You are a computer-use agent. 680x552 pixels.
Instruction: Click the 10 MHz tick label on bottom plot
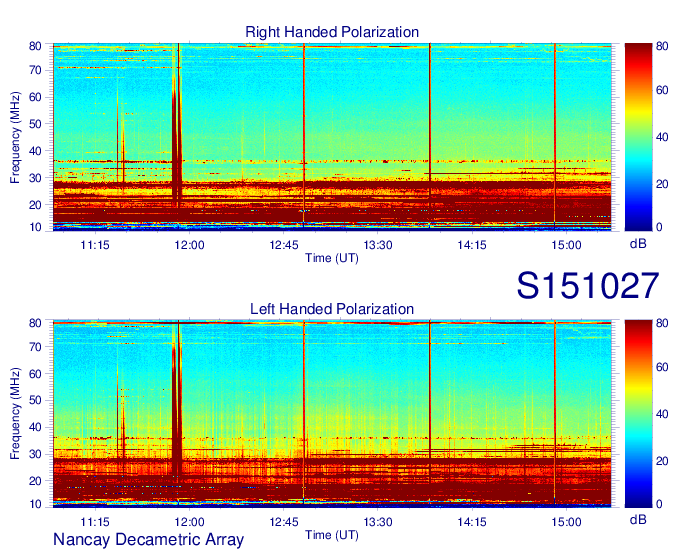tap(35, 504)
